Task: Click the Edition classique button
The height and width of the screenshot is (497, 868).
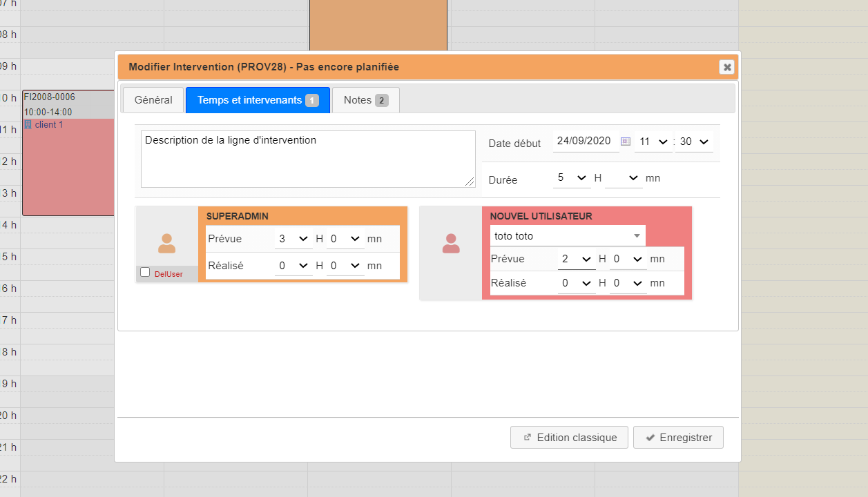Action: click(568, 438)
